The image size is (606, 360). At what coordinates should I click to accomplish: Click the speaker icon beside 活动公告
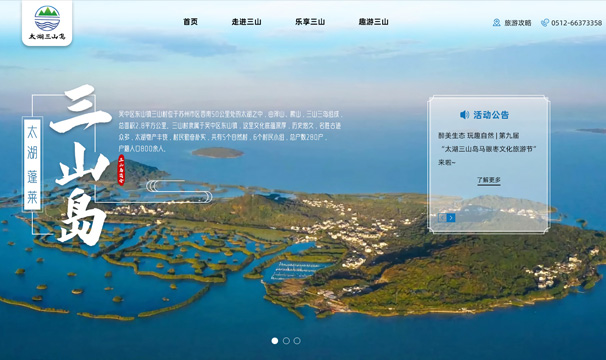pyautogui.click(x=464, y=114)
